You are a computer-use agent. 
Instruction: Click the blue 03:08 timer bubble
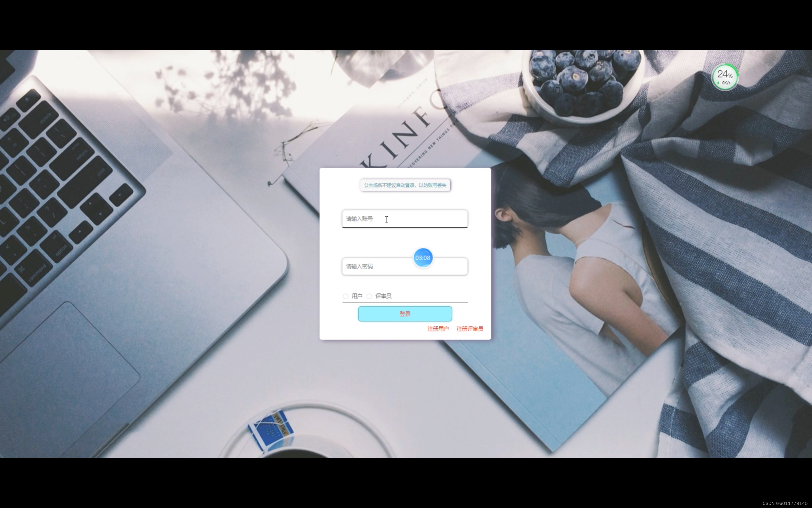pyautogui.click(x=423, y=258)
